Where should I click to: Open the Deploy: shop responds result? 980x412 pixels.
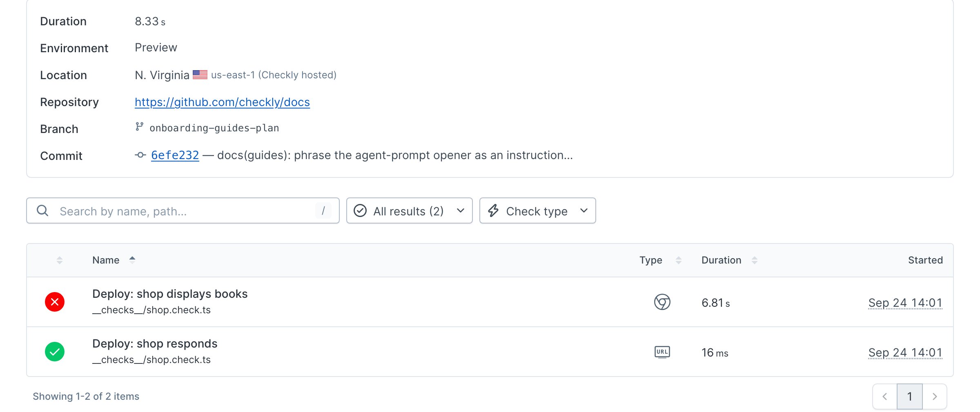click(x=155, y=343)
